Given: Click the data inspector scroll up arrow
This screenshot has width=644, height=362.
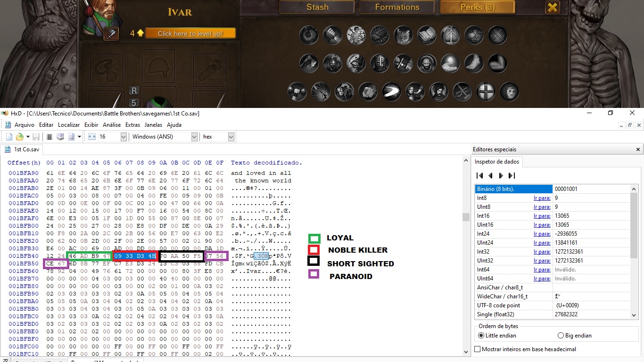Looking at the screenshot, I should pos(634,188).
